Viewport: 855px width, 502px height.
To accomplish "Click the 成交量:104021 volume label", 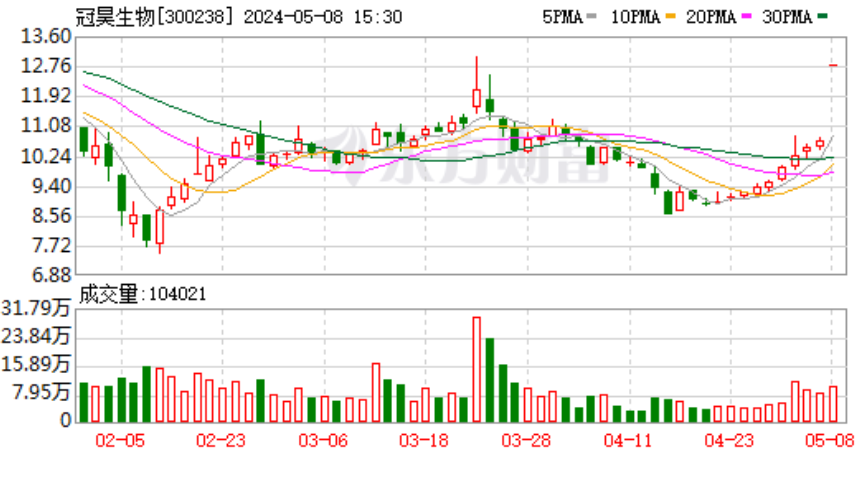I will click(x=143, y=294).
